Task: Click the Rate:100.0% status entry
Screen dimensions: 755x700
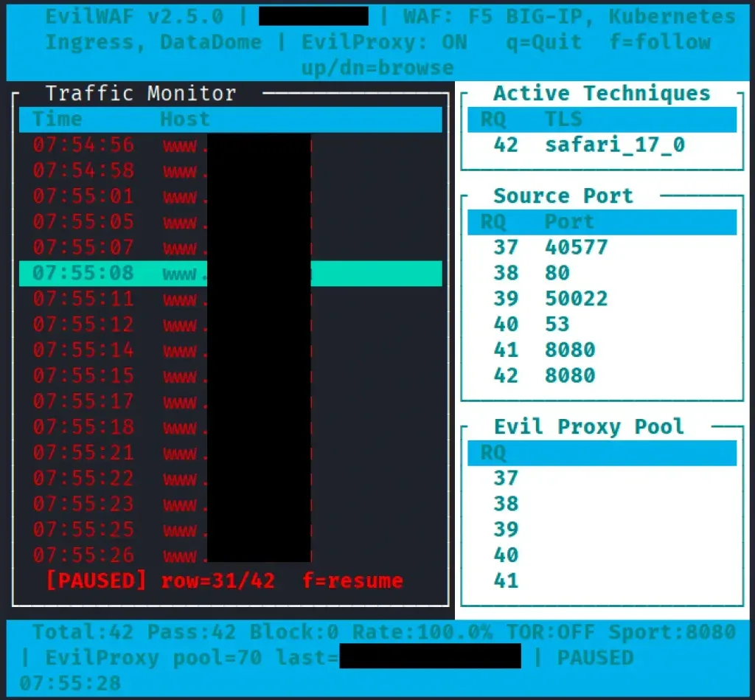Action: pyautogui.click(x=422, y=632)
